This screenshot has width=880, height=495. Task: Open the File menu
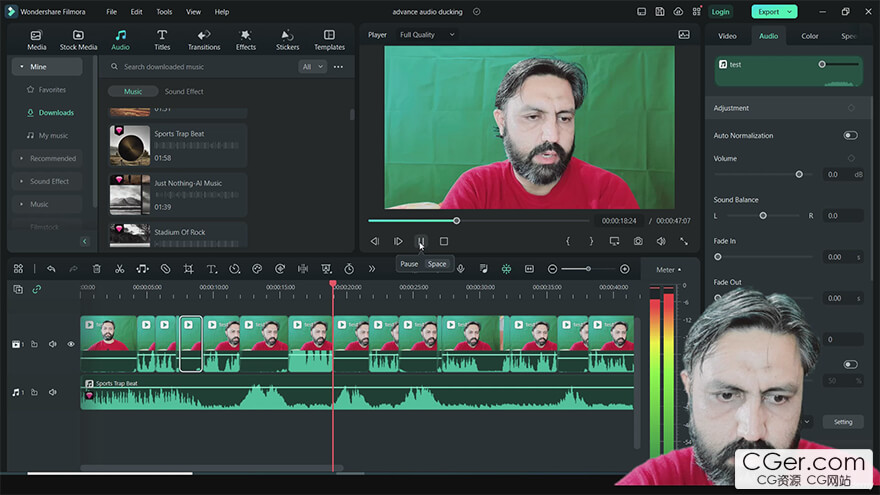point(112,12)
